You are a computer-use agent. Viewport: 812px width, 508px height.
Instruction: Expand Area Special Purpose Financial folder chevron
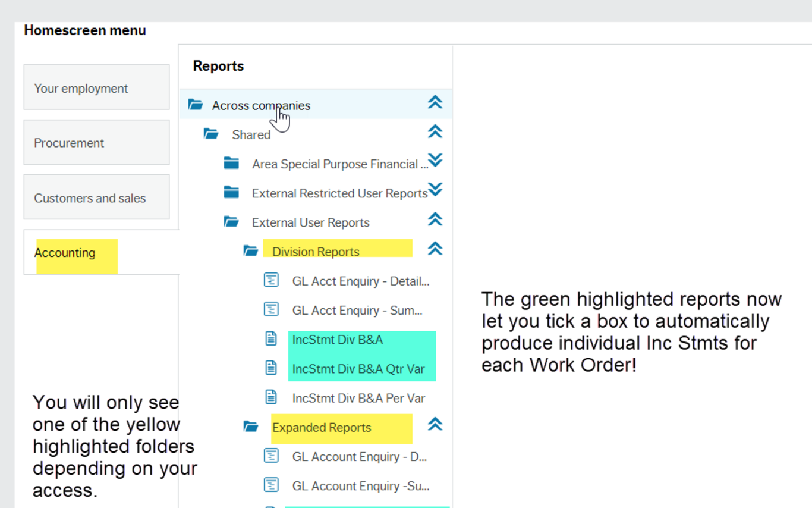tap(435, 161)
